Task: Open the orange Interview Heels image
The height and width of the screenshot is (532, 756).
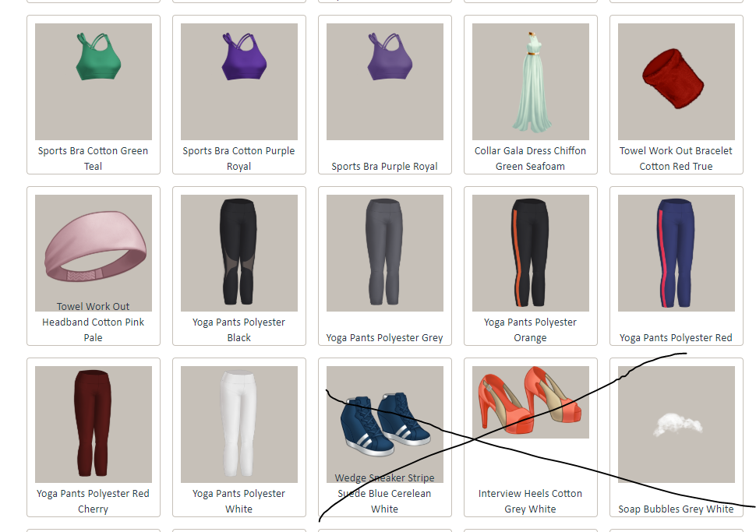Action: click(x=530, y=403)
